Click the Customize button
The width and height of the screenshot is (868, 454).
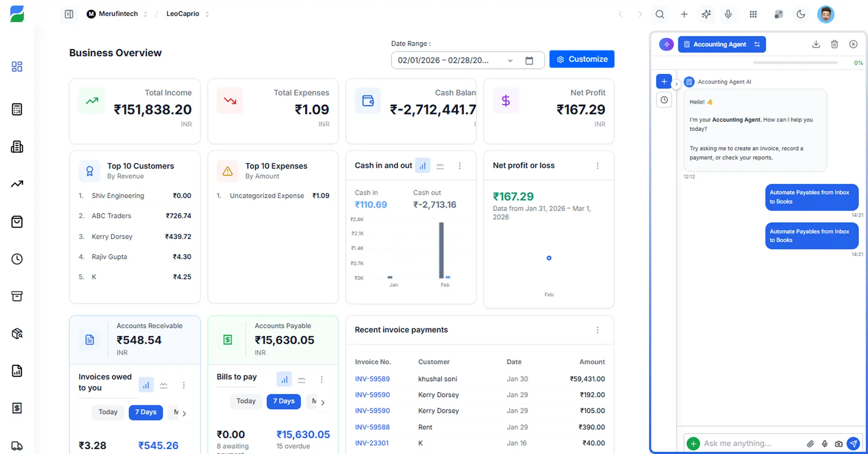pos(582,59)
